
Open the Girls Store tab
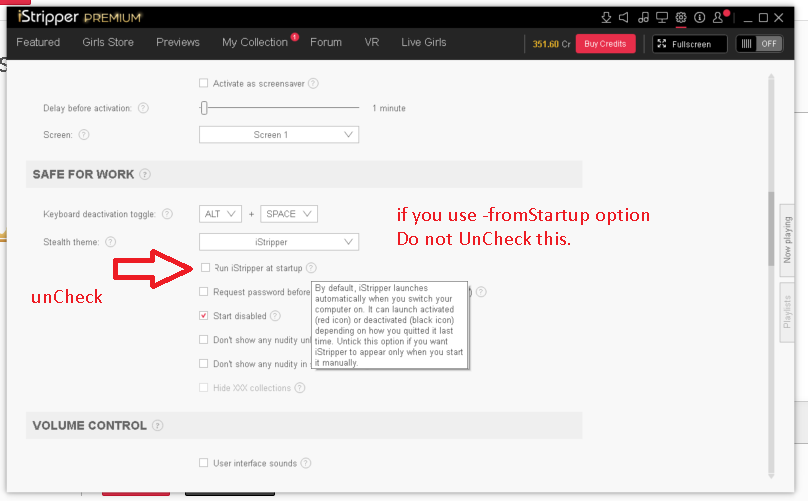click(108, 42)
